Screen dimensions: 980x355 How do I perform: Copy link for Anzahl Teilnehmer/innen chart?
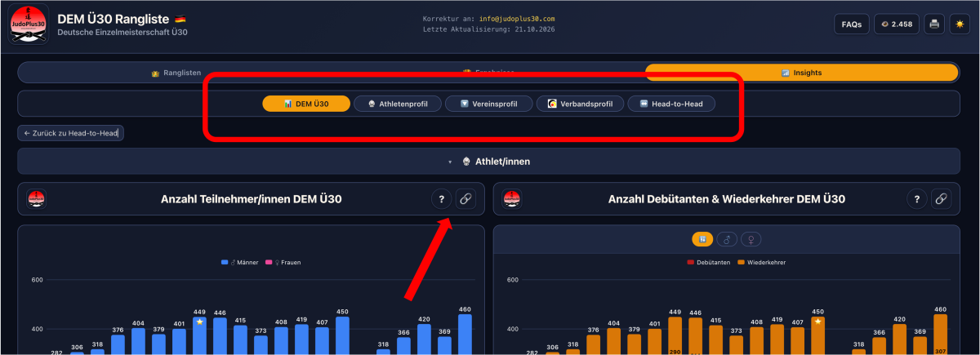[465, 198]
